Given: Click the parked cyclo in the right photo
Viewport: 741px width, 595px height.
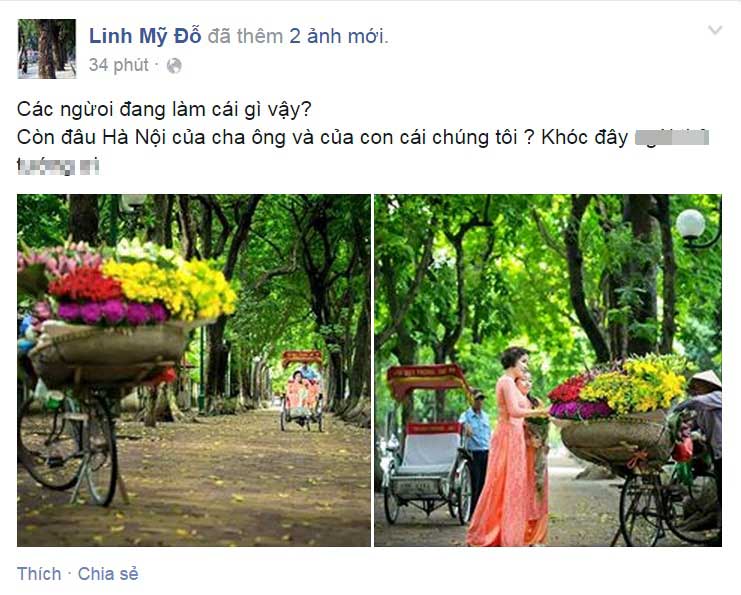Looking at the screenshot, I should pyautogui.click(x=428, y=444).
